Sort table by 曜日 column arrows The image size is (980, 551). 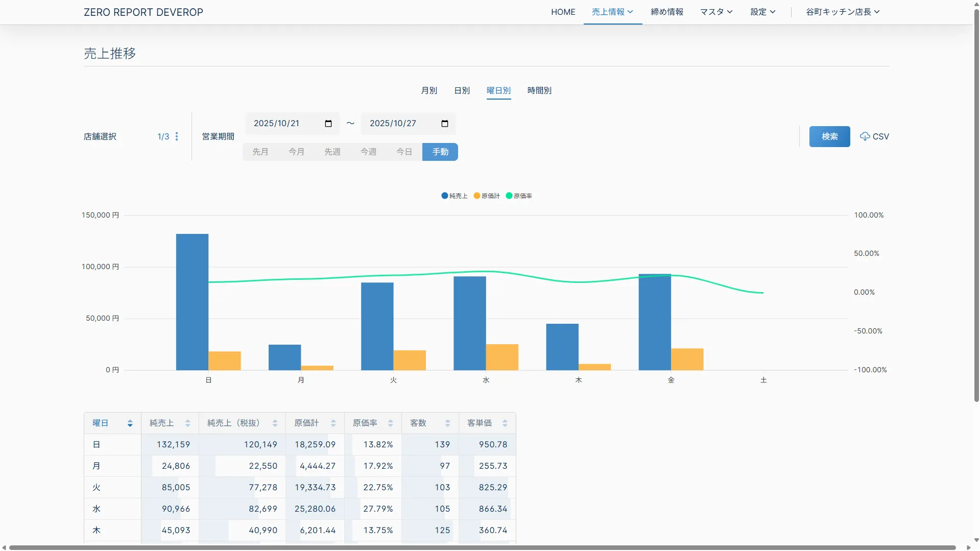tap(130, 423)
